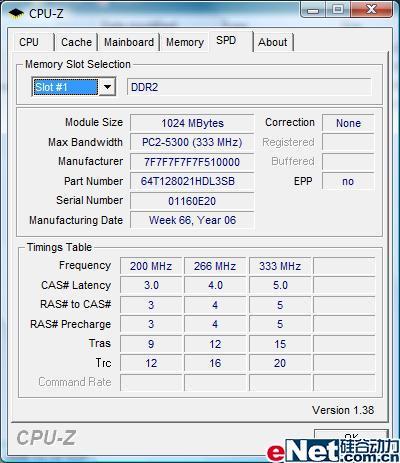Image resolution: width=400 pixels, height=463 pixels.
Task: Click Tras value 9
Action: coord(151,344)
